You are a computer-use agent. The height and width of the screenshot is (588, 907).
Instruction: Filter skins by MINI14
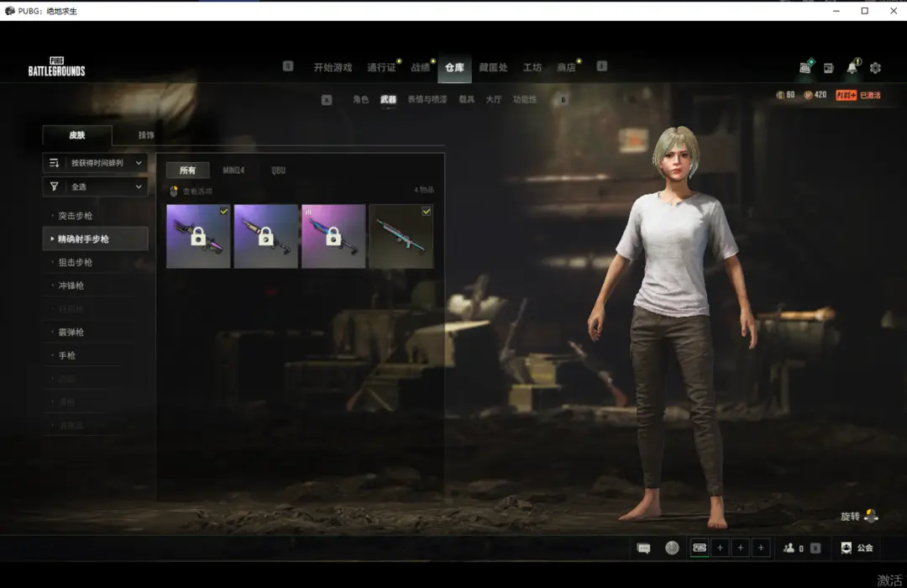pyautogui.click(x=233, y=171)
